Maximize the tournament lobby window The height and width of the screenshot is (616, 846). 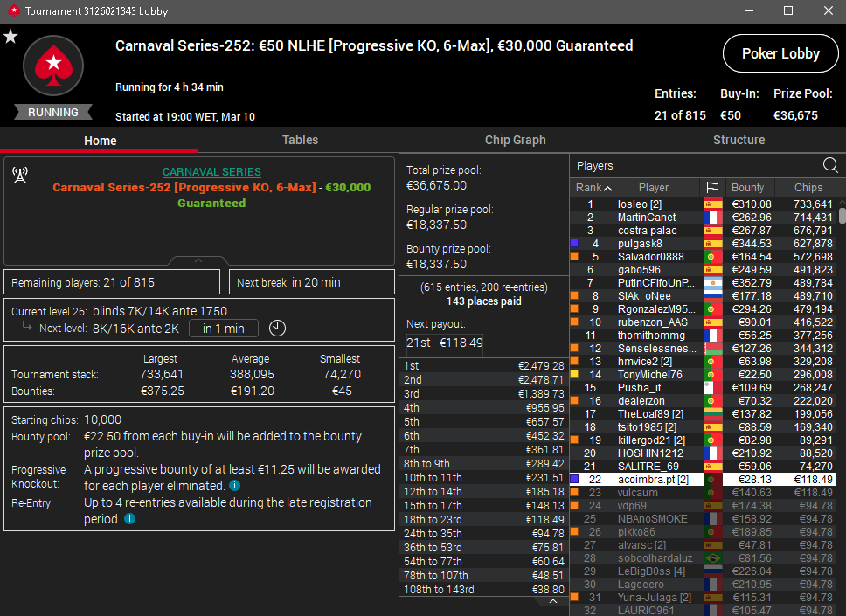(x=788, y=10)
